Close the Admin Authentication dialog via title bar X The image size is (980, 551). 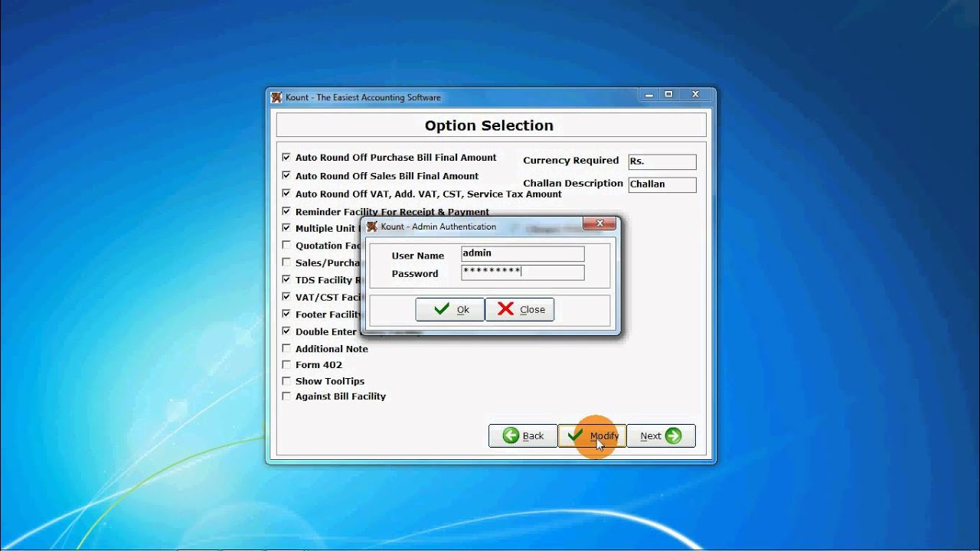pos(600,223)
